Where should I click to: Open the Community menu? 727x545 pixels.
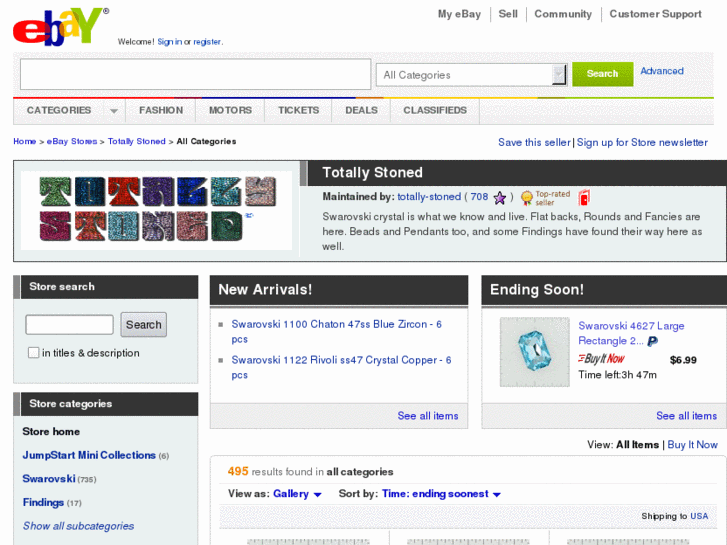point(563,14)
